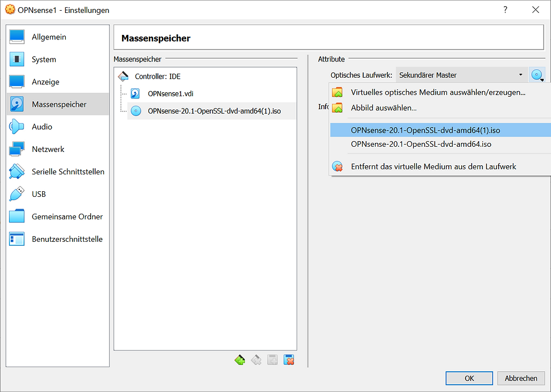The width and height of the screenshot is (551, 392).
Task: Select the OPNsense ISO optical drive entry in tree
Action: [211, 111]
